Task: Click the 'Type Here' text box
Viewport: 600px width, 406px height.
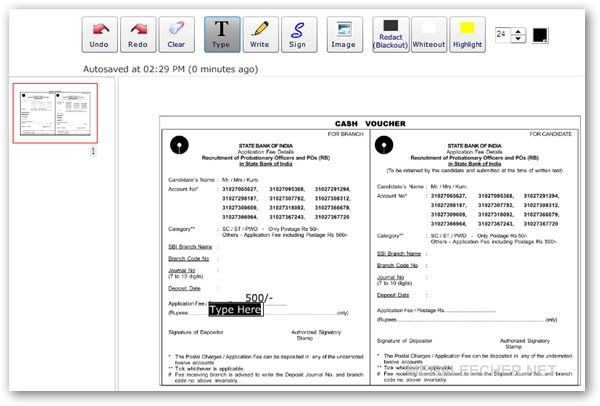Action: [236, 310]
